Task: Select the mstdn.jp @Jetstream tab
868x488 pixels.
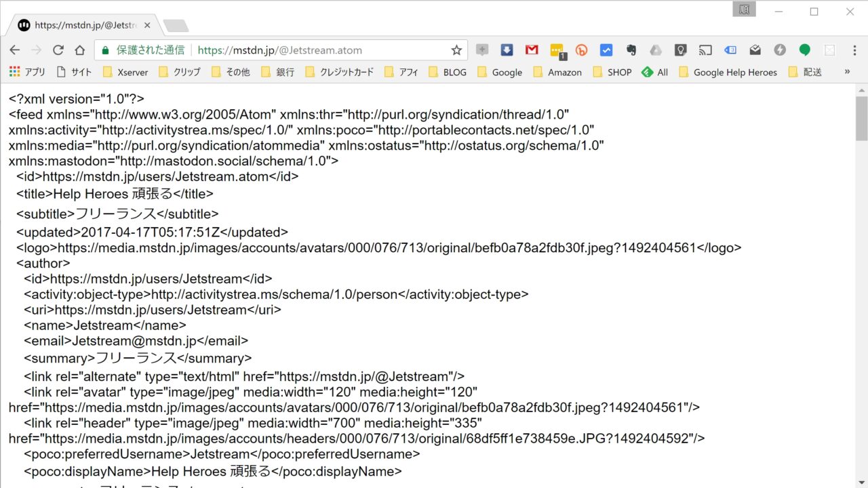Action: click(81, 25)
